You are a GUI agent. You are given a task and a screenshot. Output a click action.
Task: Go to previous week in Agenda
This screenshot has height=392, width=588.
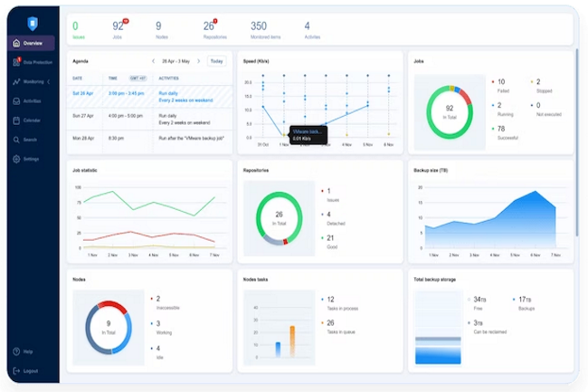[154, 62]
